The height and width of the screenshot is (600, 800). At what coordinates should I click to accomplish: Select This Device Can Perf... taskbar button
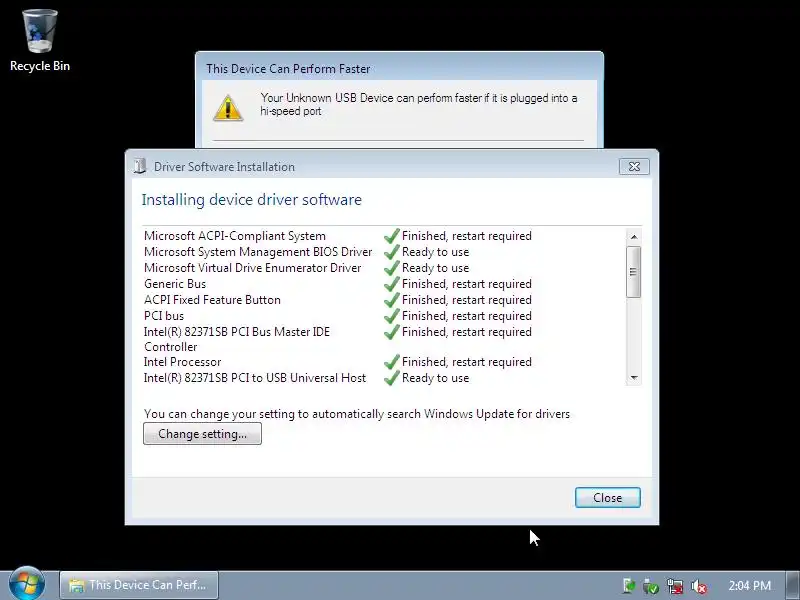click(139, 585)
